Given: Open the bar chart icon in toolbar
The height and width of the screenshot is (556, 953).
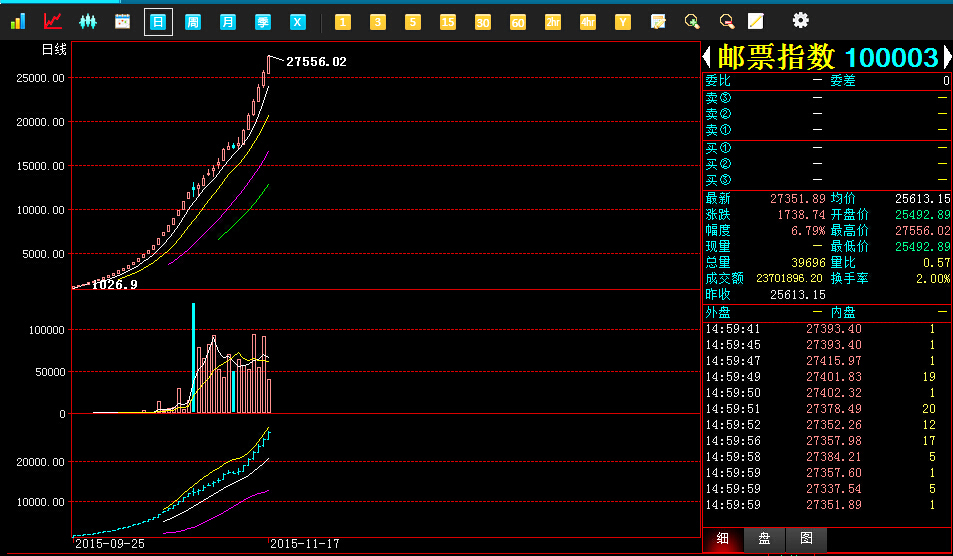Looking at the screenshot, I should coord(19,21).
